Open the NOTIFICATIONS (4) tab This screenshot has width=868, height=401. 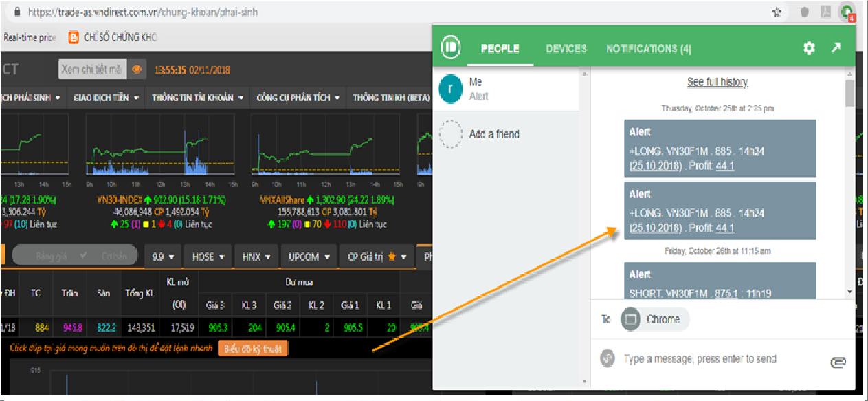coord(648,49)
